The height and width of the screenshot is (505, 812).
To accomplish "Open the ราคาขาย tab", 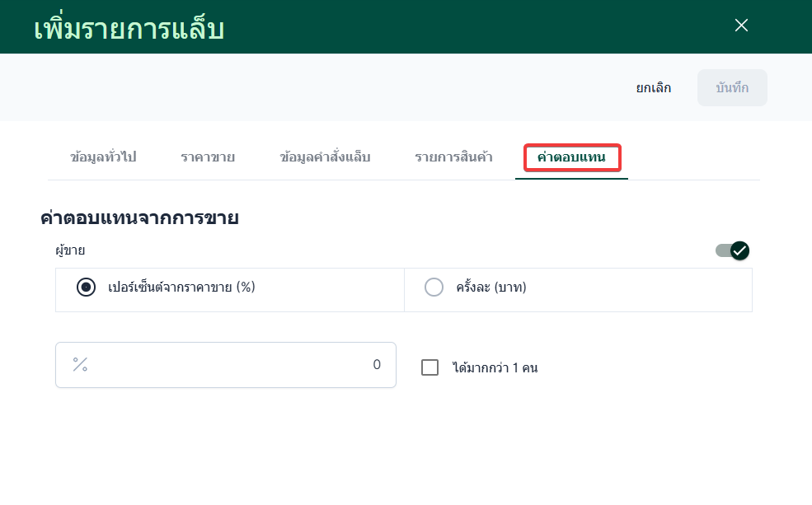I will pos(208,157).
